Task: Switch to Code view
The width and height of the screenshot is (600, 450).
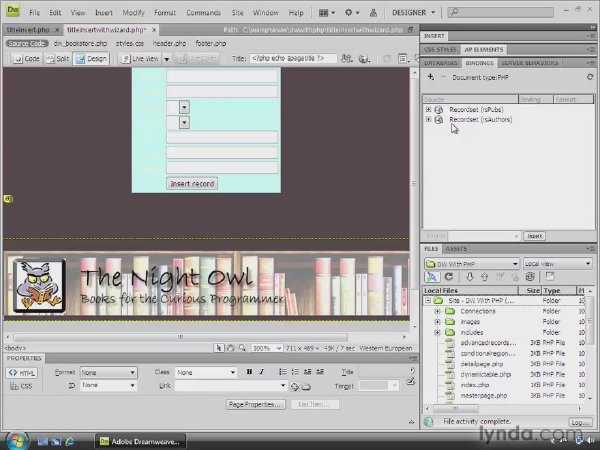Action: point(26,59)
